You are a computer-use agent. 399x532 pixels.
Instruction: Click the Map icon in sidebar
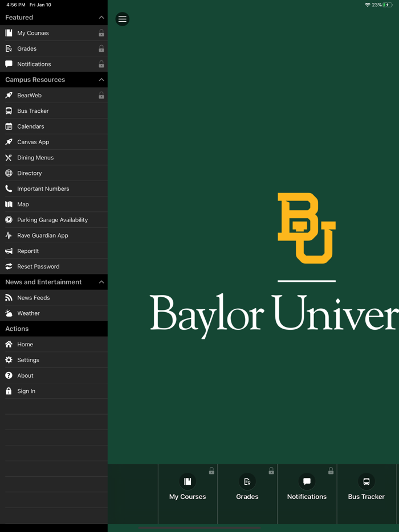click(x=9, y=204)
